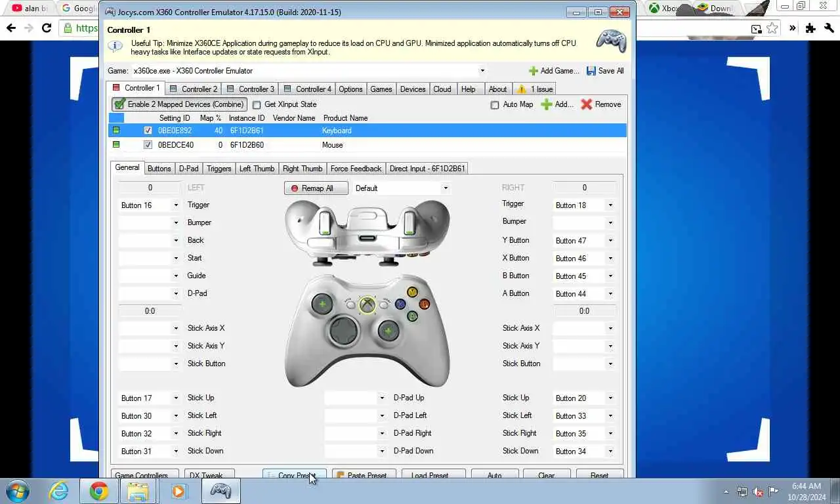Toggle Enable 2 Mapped Devices (Combine)

pyautogui.click(x=179, y=104)
